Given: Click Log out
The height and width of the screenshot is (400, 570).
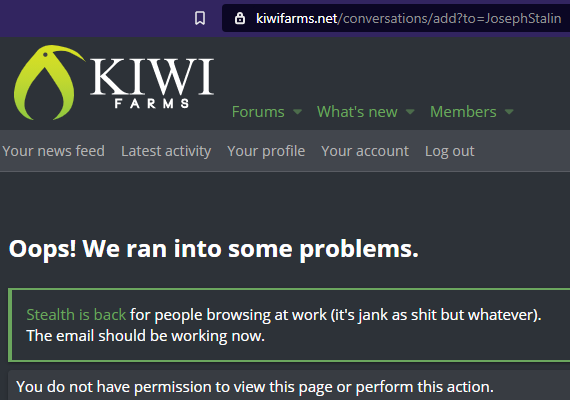Looking at the screenshot, I should coord(450,151).
